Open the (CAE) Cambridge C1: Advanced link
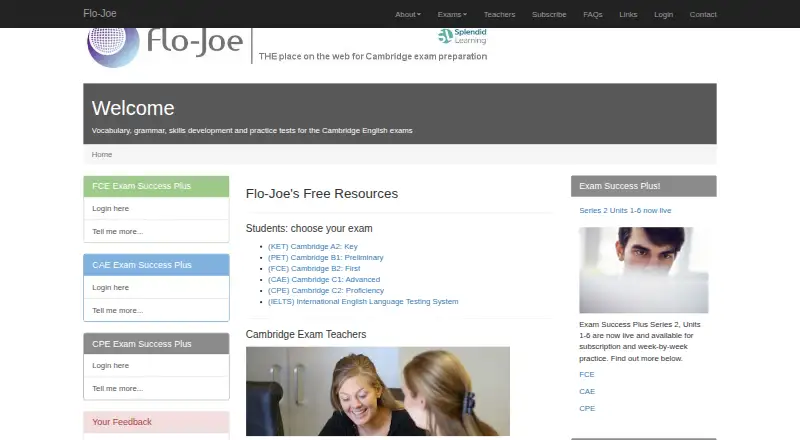Image resolution: width=800 pixels, height=440 pixels. click(x=324, y=279)
